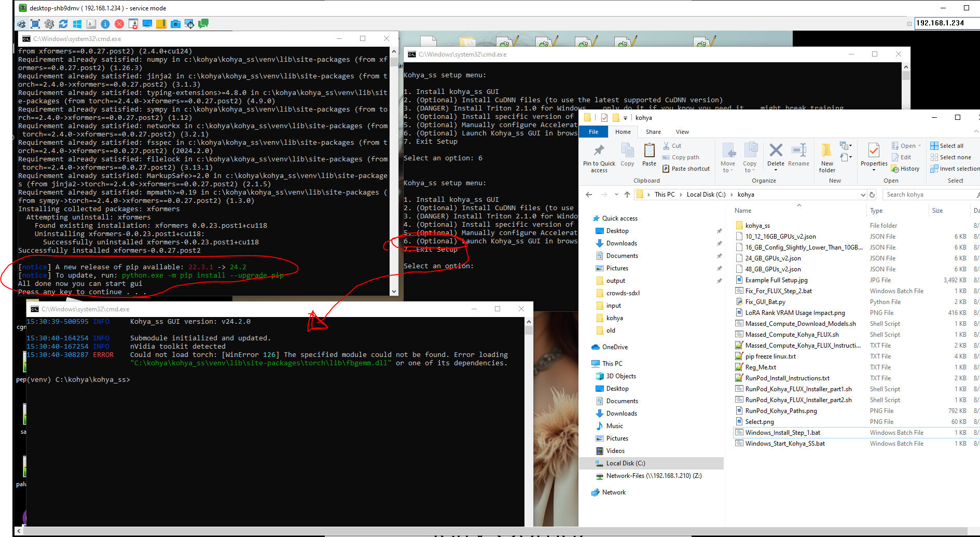Screen dimensions: 980x537
Task: Click the blue refresh arrows icon
Action: coord(63,24)
